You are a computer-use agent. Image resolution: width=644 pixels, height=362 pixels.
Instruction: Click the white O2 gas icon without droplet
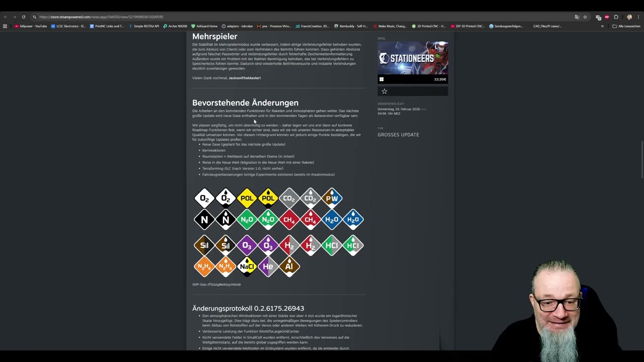204,198
